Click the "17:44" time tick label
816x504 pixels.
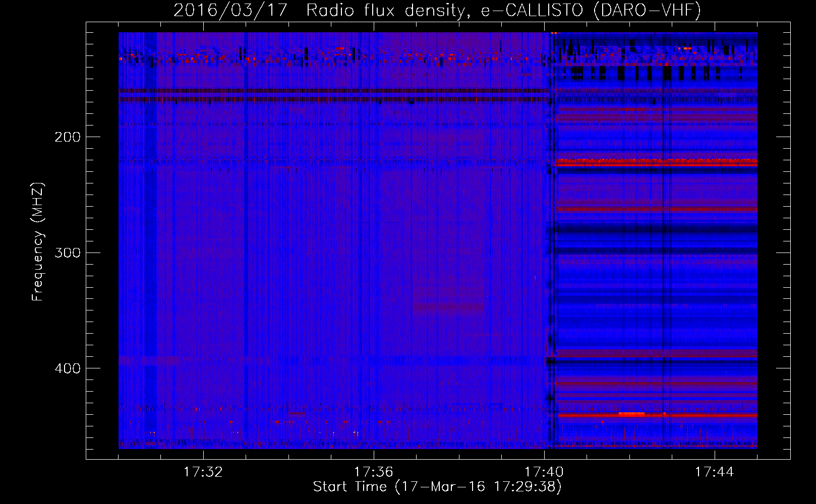tap(715, 472)
